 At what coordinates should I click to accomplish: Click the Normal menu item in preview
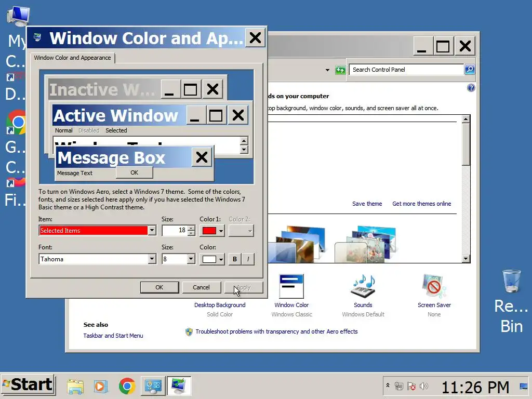point(64,130)
